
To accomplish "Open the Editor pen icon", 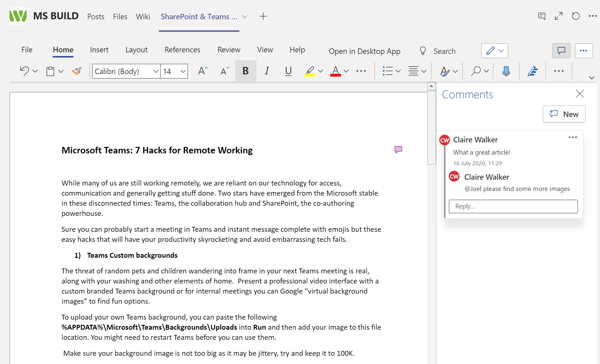I will (x=533, y=71).
